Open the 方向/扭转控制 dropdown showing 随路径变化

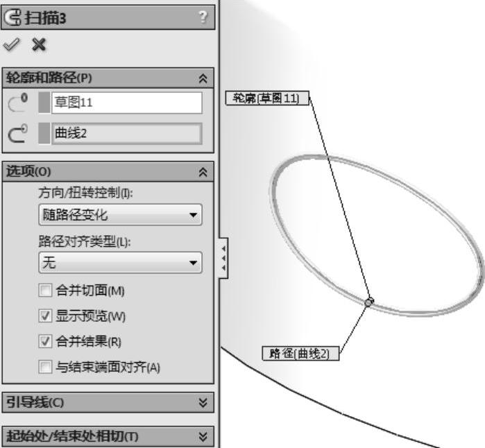[x=120, y=214]
